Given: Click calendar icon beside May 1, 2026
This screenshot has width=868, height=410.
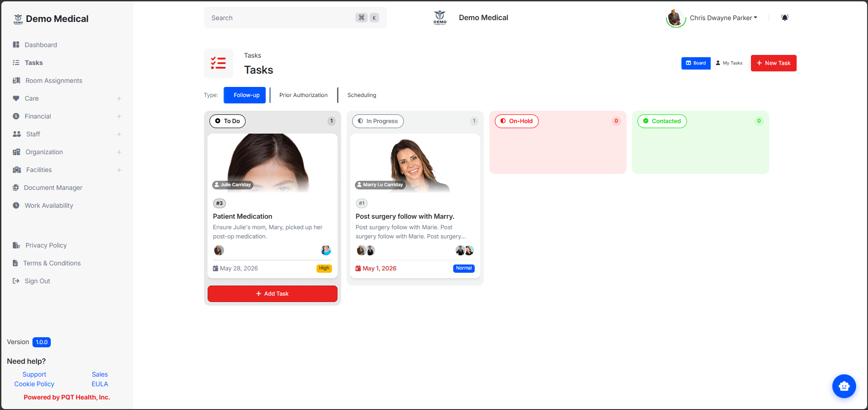Looking at the screenshot, I should tap(358, 269).
